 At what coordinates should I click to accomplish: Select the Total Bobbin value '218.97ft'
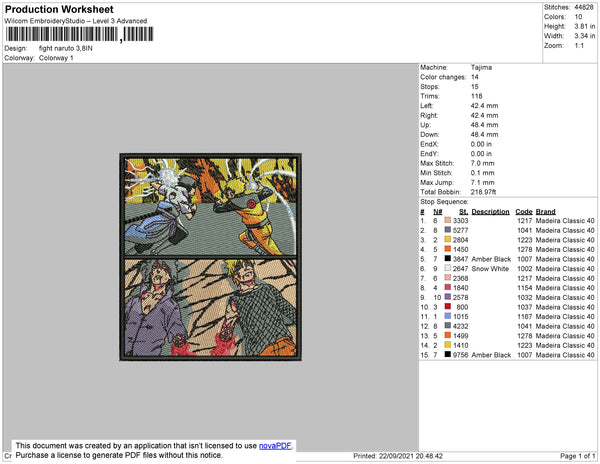coord(483,192)
